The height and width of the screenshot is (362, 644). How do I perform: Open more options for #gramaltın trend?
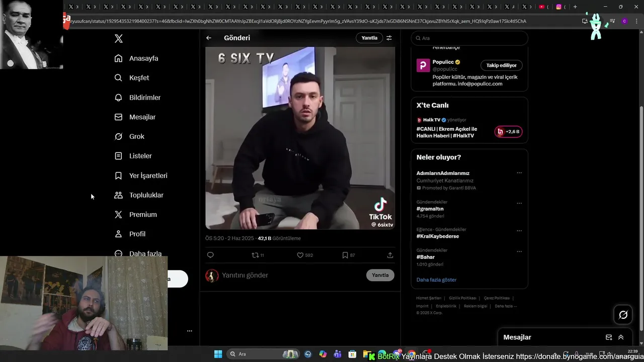[x=519, y=203]
